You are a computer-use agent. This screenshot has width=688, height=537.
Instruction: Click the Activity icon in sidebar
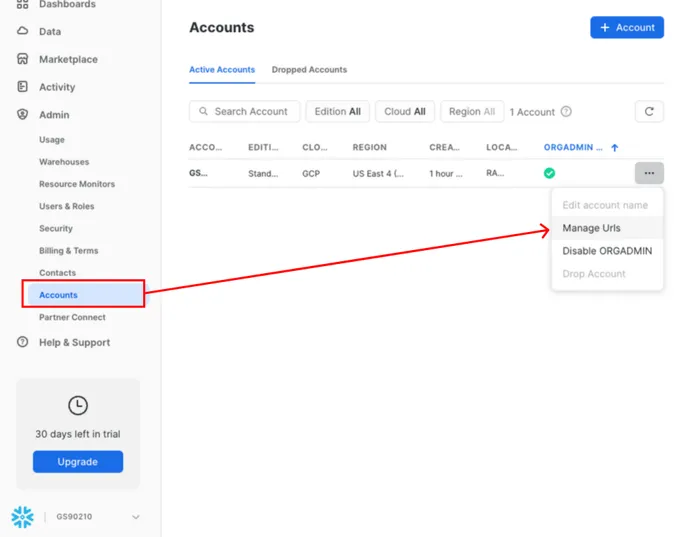click(x=22, y=87)
